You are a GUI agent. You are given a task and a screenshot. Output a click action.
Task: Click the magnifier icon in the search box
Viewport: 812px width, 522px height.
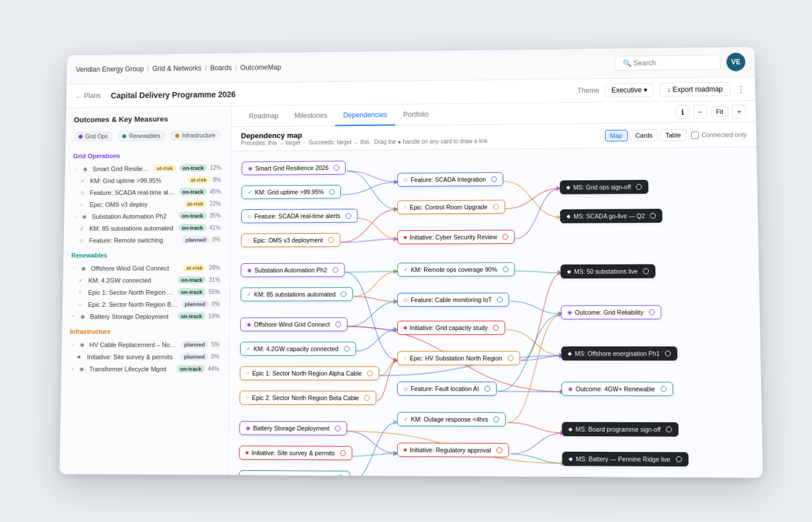pos(626,63)
